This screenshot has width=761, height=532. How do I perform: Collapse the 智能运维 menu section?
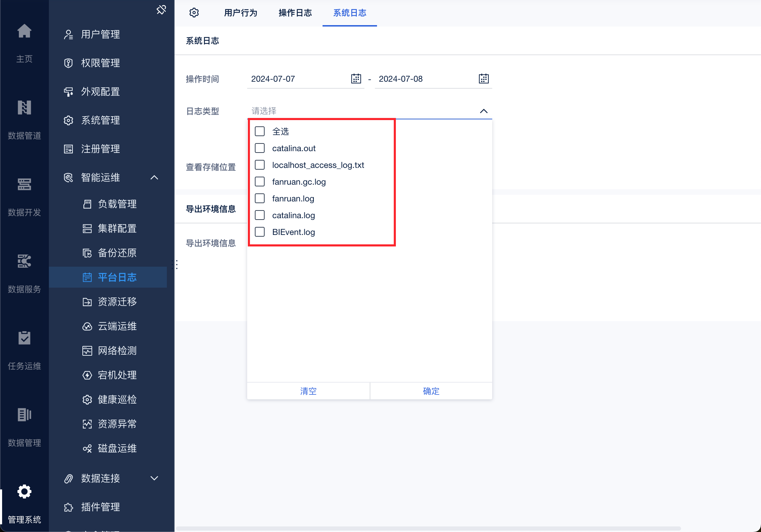tap(154, 177)
